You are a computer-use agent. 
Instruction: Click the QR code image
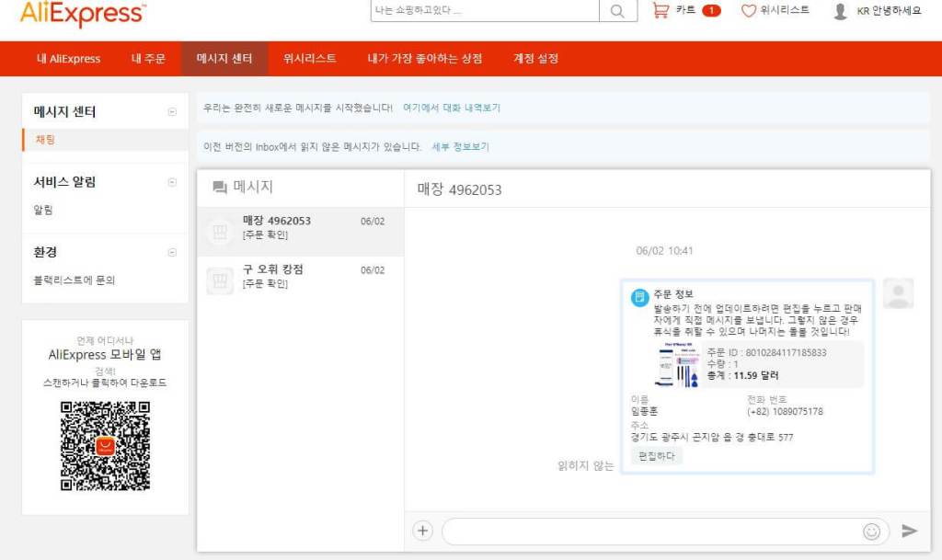(105, 446)
